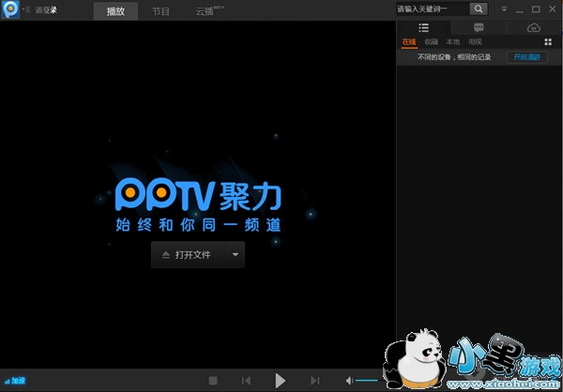Screen dimensions: 563x392
Task: Minimize the PPTV window
Action: (520, 10)
